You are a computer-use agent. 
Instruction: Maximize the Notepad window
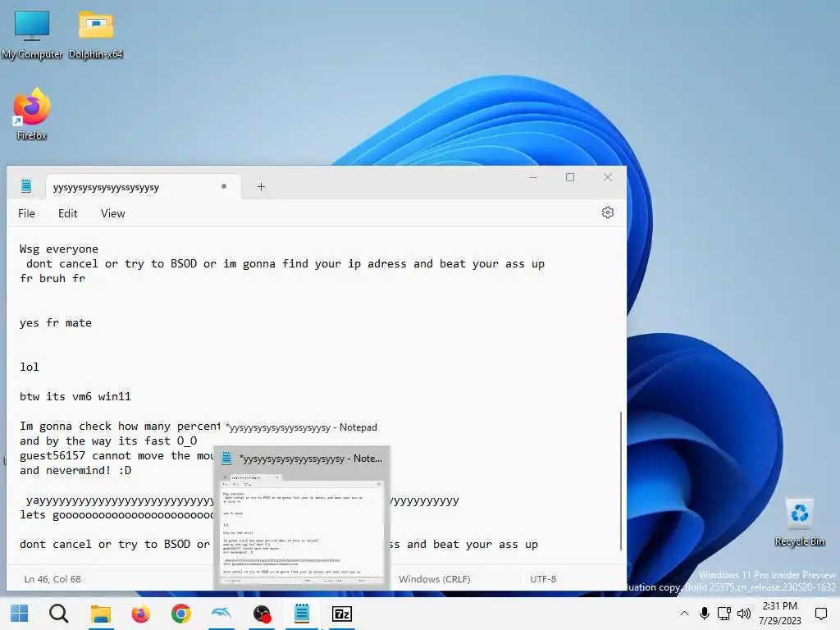(x=570, y=177)
